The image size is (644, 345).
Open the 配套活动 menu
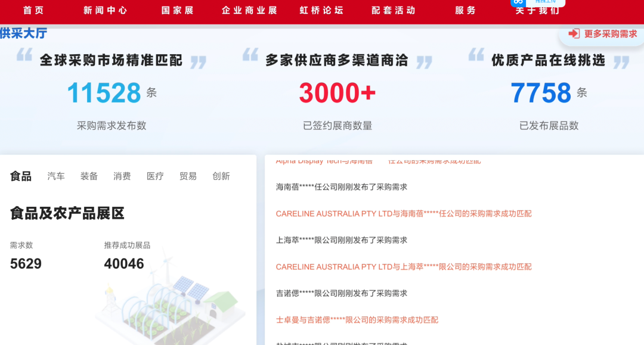coord(394,10)
